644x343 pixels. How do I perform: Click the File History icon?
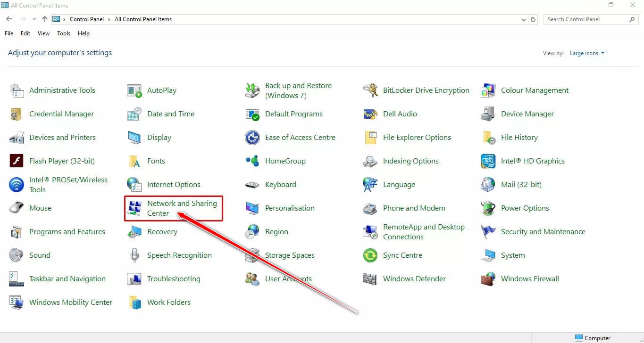click(x=488, y=138)
